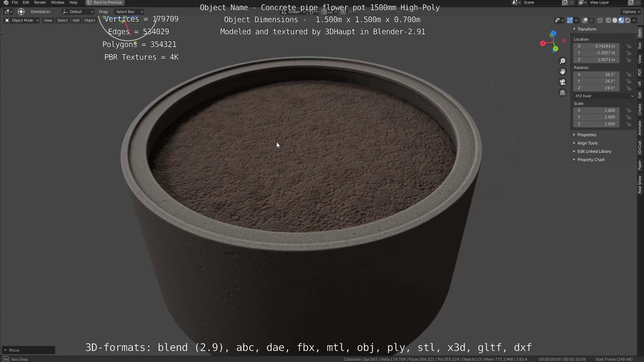Click the Rotation X field 38.2°
Screen dimensions: 644x362
[596, 74]
